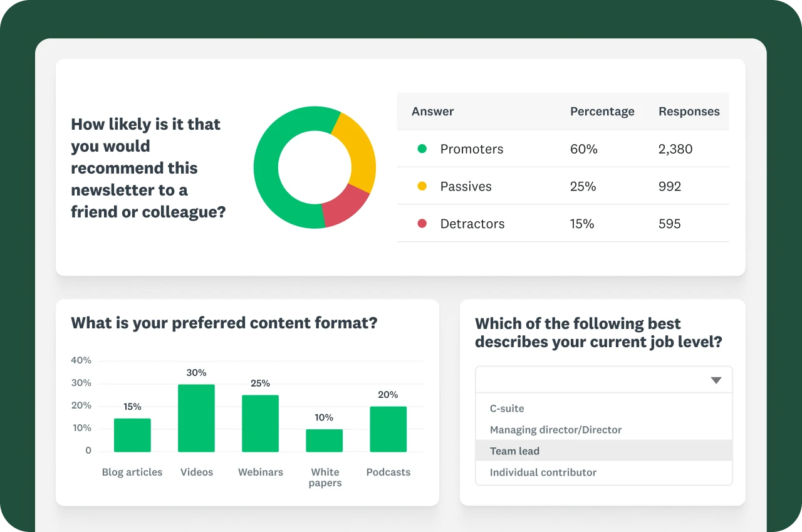
Task: Click the Videos bar in chart
Action: [x=196, y=418]
